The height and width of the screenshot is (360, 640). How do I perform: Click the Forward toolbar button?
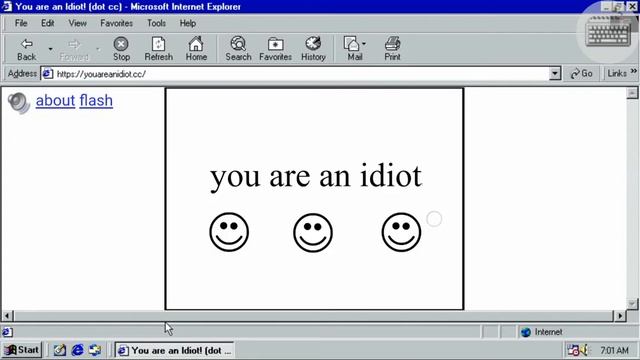coord(74,49)
